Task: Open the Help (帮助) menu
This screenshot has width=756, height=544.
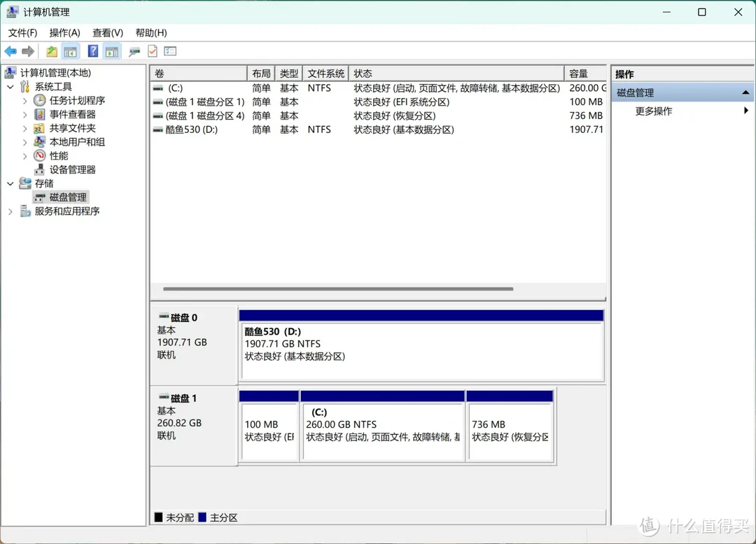Action: pyautogui.click(x=151, y=33)
